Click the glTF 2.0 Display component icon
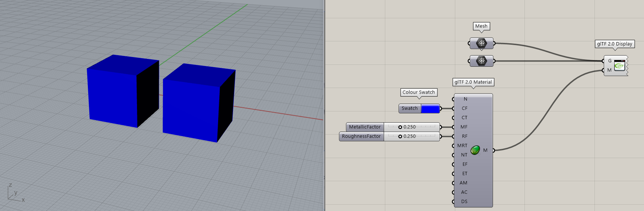 click(x=619, y=66)
